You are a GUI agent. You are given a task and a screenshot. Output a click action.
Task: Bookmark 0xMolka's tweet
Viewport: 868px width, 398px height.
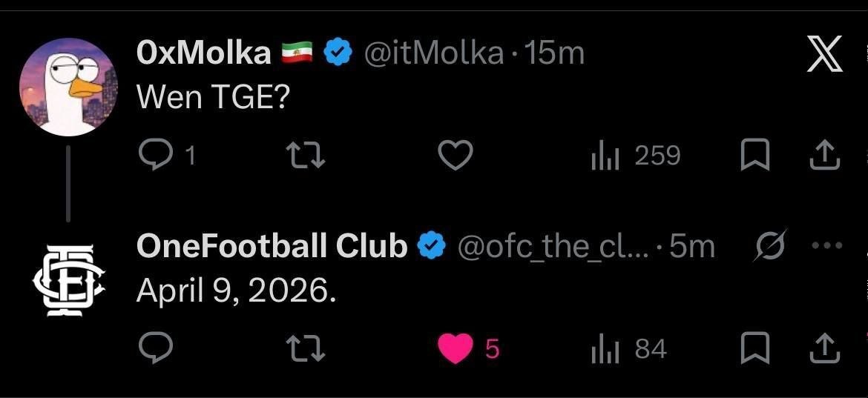(x=755, y=155)
